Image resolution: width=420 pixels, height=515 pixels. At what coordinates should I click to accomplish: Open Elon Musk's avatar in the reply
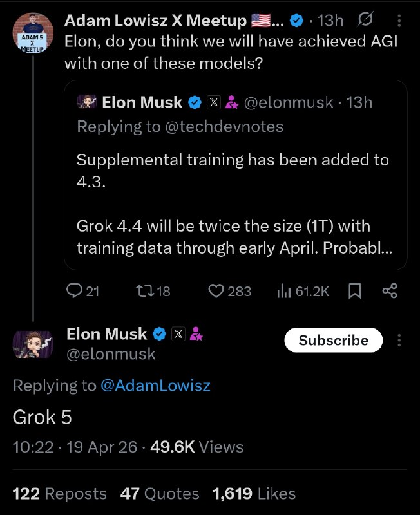point(31,343)
